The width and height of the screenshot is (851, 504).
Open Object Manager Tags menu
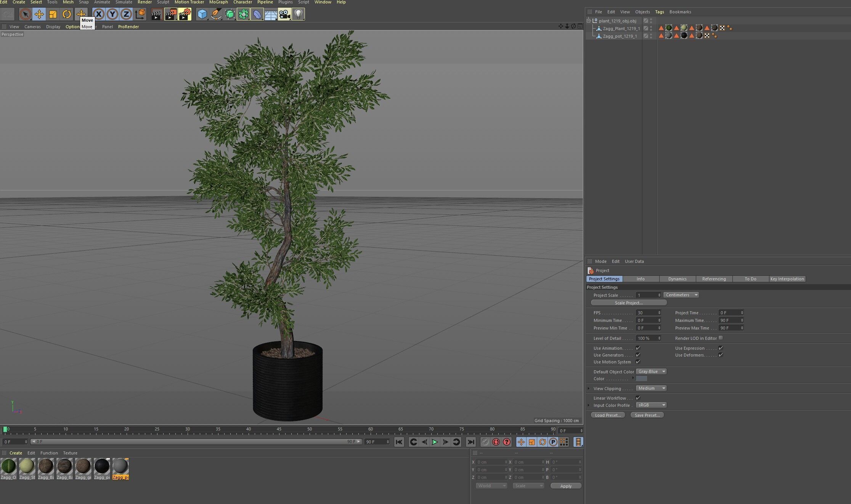(x=660, y=12)
